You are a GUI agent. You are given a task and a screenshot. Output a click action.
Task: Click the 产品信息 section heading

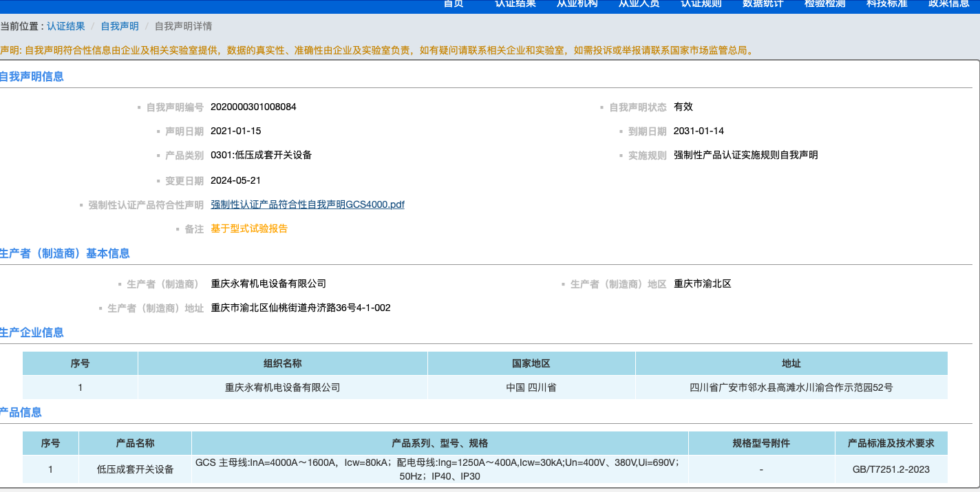coord(21,412)
